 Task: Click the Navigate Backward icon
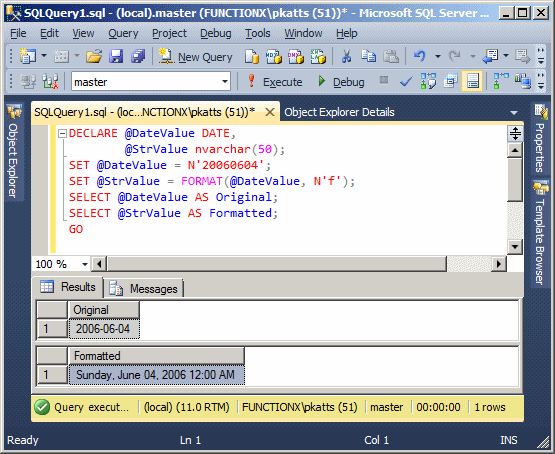[x=490, y=56]
